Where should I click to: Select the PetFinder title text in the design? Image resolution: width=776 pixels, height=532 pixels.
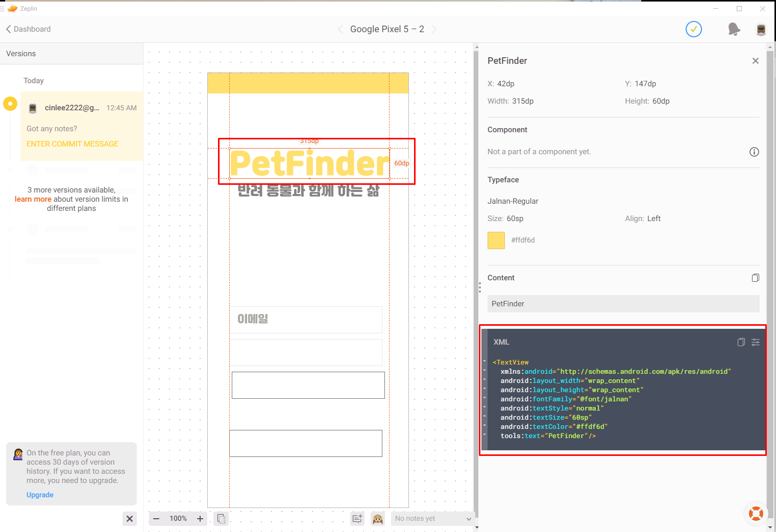(x=309, y=163)
